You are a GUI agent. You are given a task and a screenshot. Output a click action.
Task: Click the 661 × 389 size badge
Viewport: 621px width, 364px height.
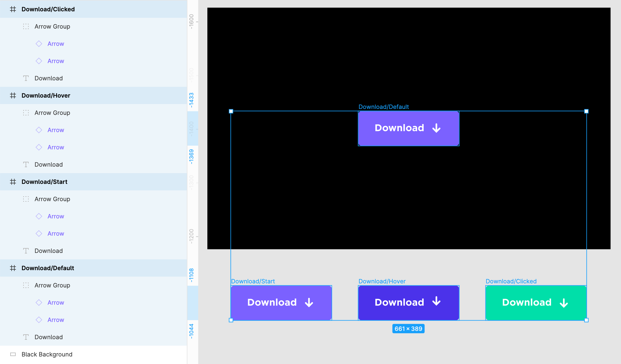408,329
